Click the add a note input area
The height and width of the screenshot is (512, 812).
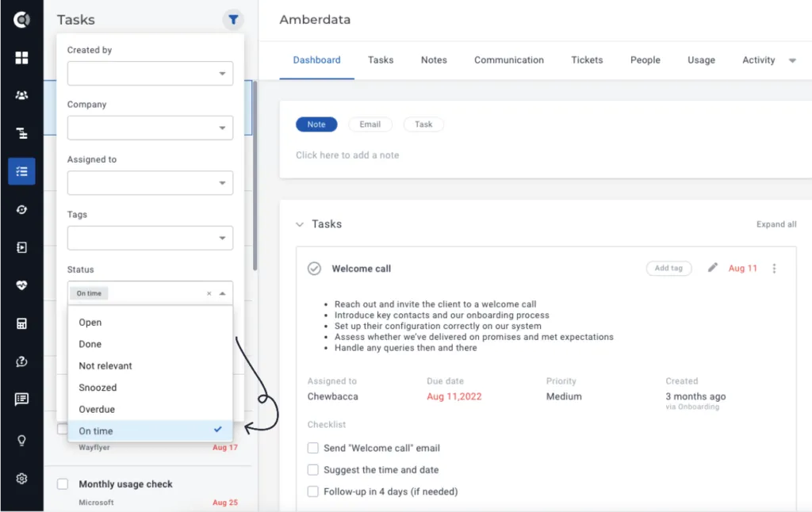point(347,155)
